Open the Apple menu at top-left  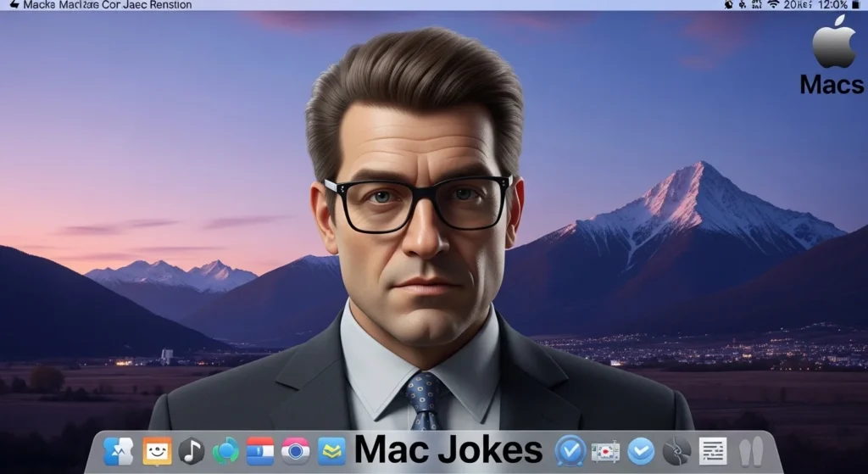point(14,4)
